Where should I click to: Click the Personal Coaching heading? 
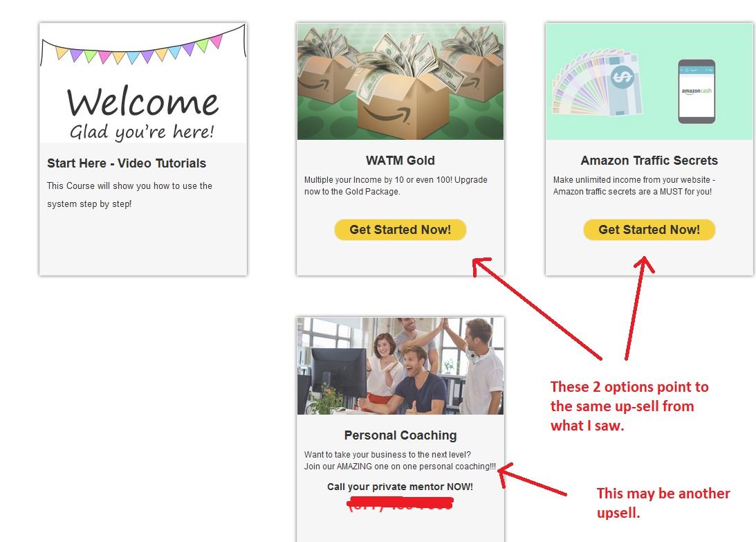(400, 435)
